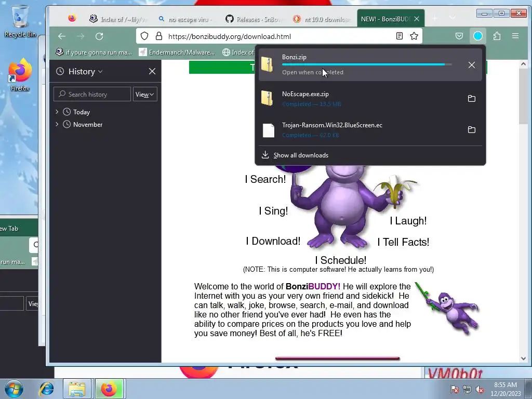The width and height of the screenshot is (532, 399).
Task: Click the page scrollbar down arrow
Action: click(x=523, y=358)
